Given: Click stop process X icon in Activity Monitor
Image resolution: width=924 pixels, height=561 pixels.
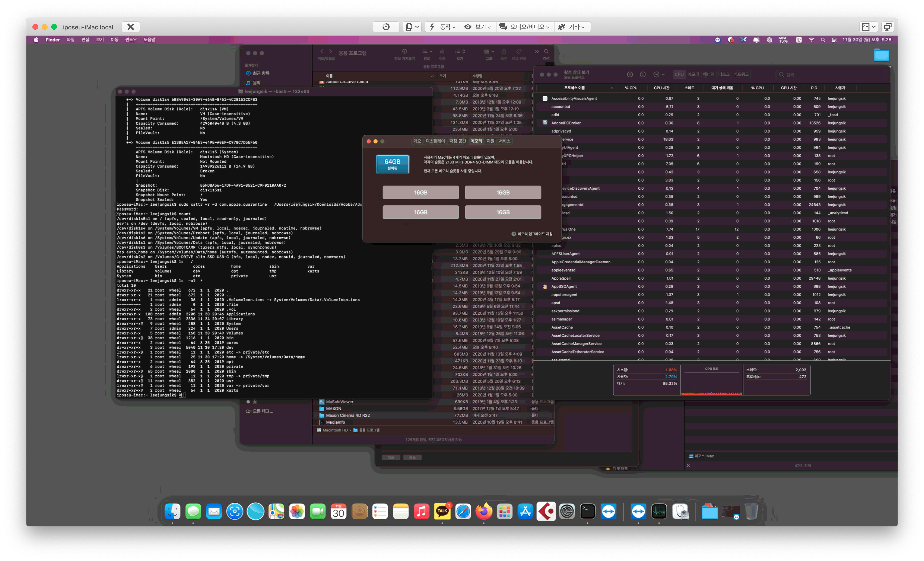Looking at the screenshot, I should click(630, 74).
